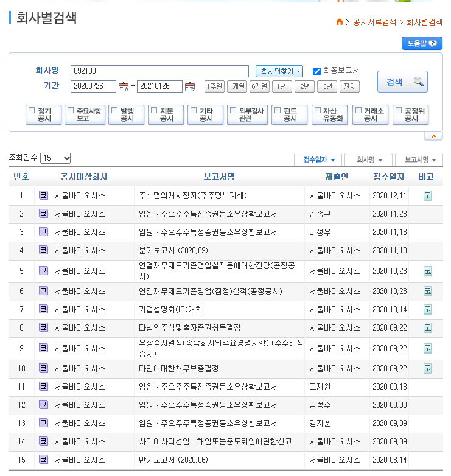Open 기업설명회(IR)개최 report
This screenshot has width=451, height=476.
pos(170,310)
